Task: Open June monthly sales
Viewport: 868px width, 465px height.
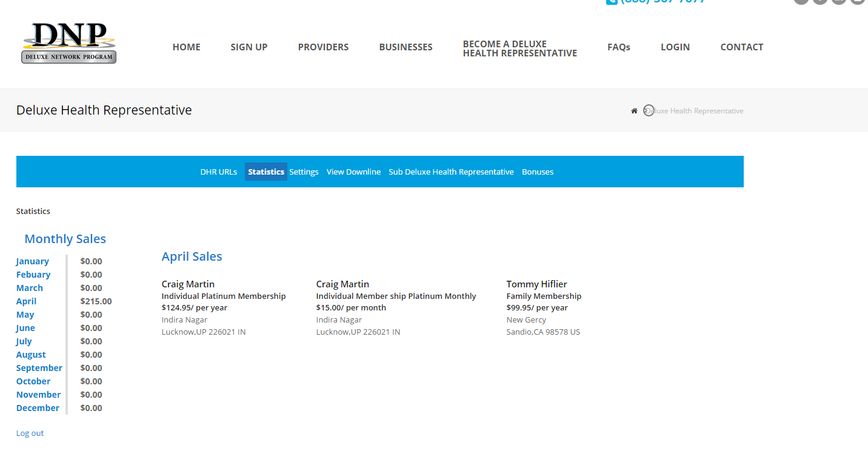Action: tap(25, 328)
